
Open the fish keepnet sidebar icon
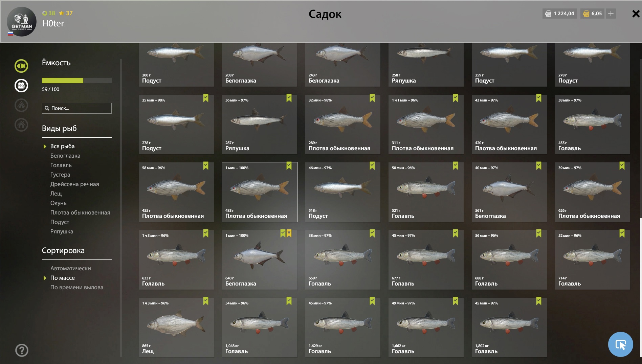(21, 66)
